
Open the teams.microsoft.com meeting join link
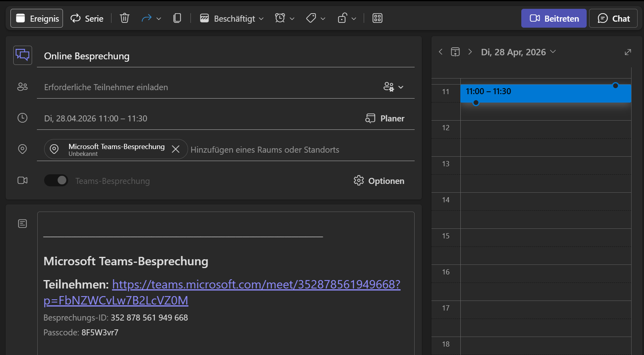click(222, 292)
